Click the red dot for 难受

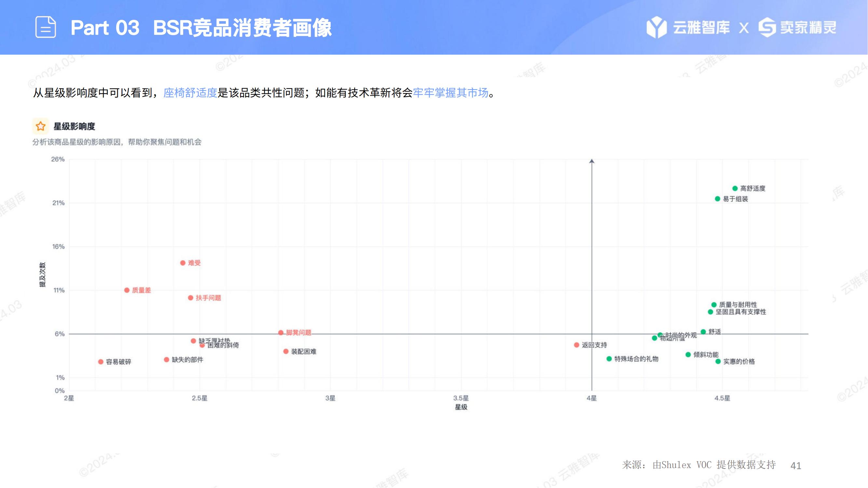(183, 263)
